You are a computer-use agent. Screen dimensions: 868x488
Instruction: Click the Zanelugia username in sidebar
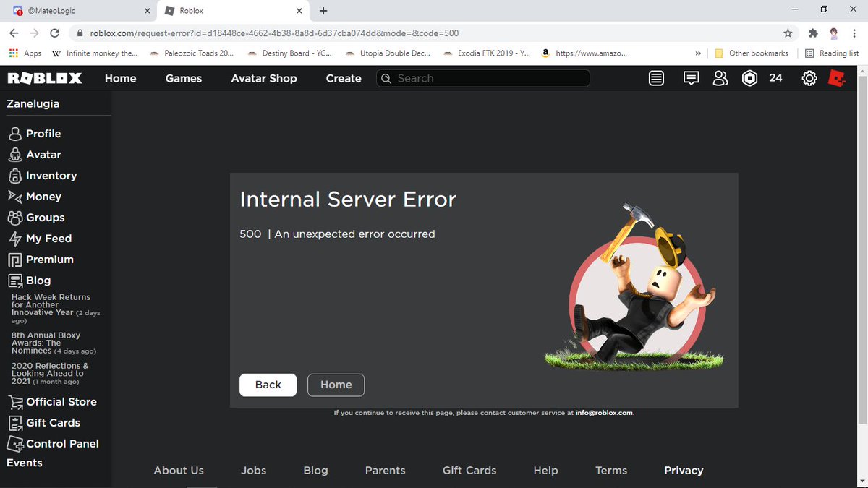click(33, 103)
